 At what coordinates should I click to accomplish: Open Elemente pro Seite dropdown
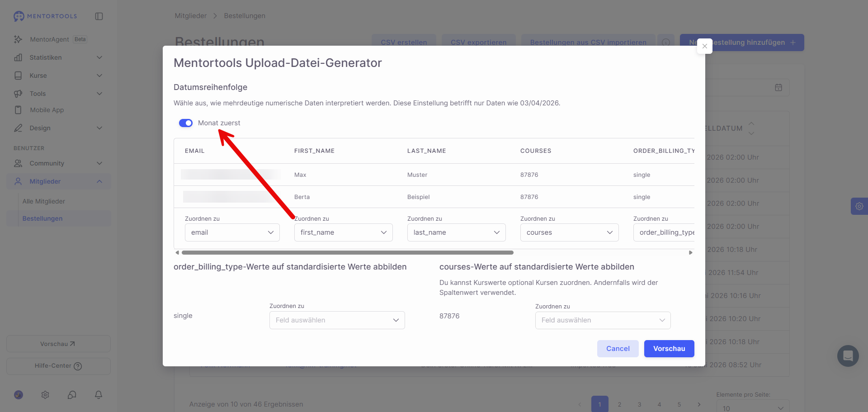[753, 407]
